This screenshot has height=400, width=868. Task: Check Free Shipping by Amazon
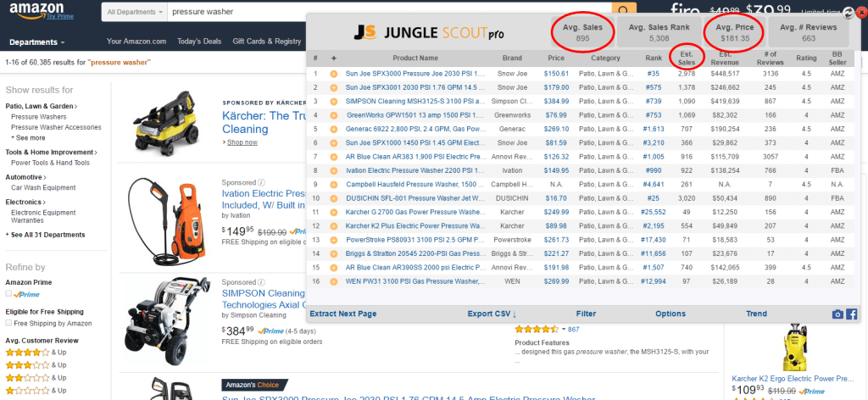[8, 323]
